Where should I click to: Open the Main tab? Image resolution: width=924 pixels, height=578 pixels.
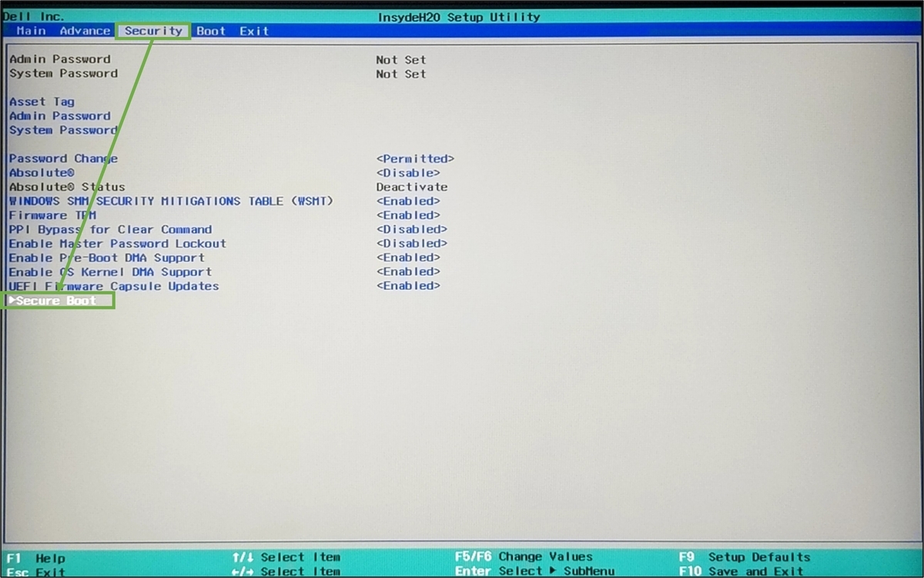click(x=31, y=31)
